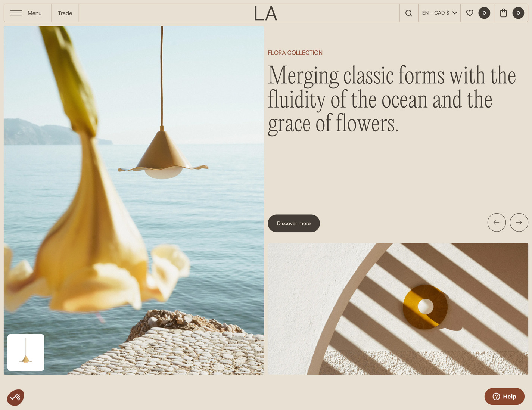The height and width of the screenshot is (410, 532).
Task: Go to previous slide arrow
Action: click(x=497, y=223)
